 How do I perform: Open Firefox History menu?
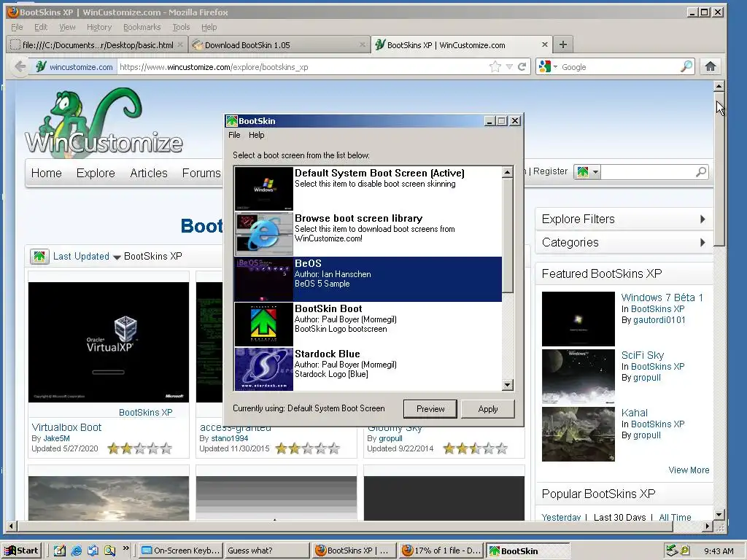pyautogui.click(x=99, y=27)
